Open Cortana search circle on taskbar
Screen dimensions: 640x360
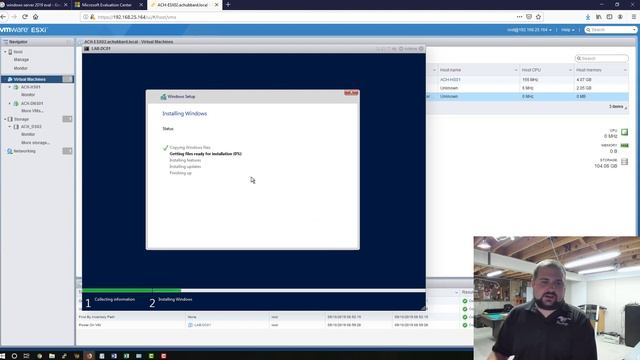click(14, 356)
